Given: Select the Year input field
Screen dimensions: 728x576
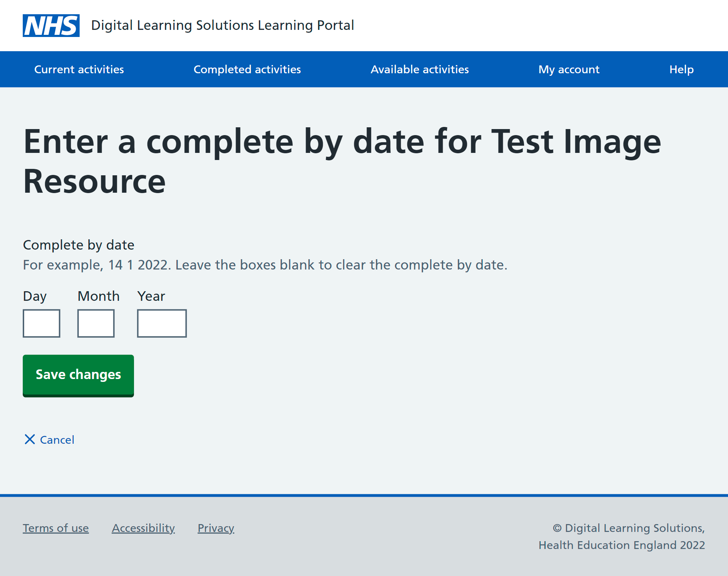Looking at the screenshot, I should point(162,323).
